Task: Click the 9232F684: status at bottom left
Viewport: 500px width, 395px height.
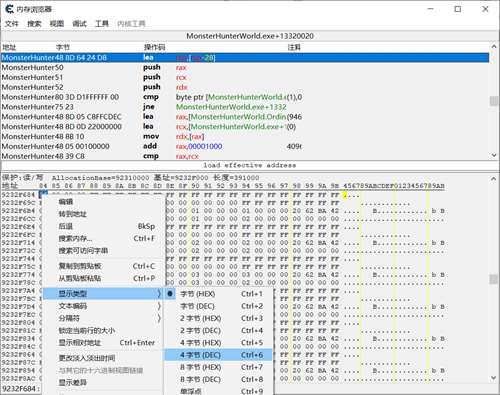Action: pyautogui.click(x=21, y=389)
